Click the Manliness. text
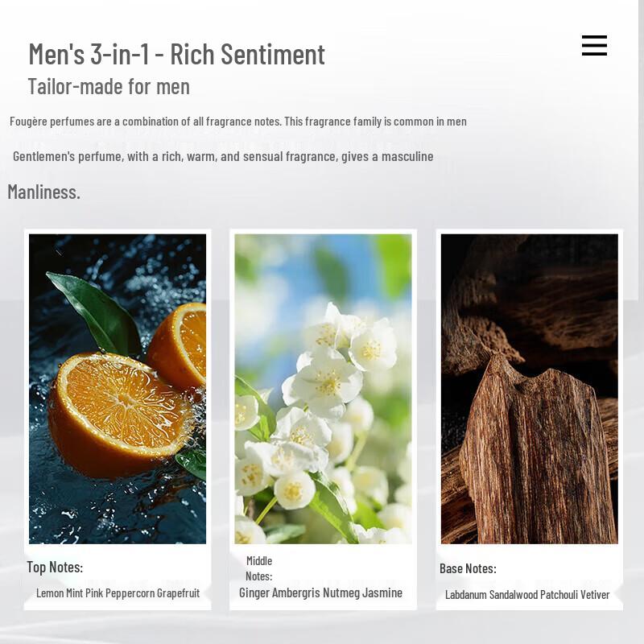The width and height of the screenshot is (644, 644). (x=44, y=192)
